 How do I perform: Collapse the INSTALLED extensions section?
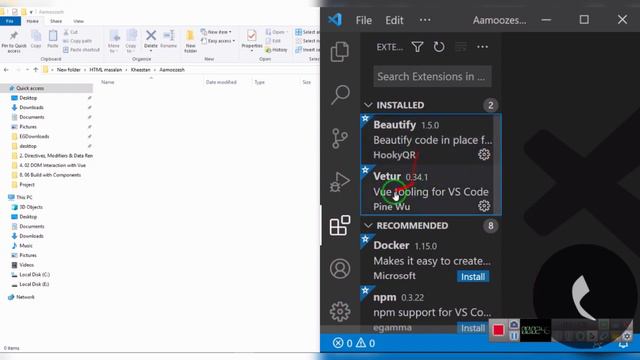coord(368,105)
